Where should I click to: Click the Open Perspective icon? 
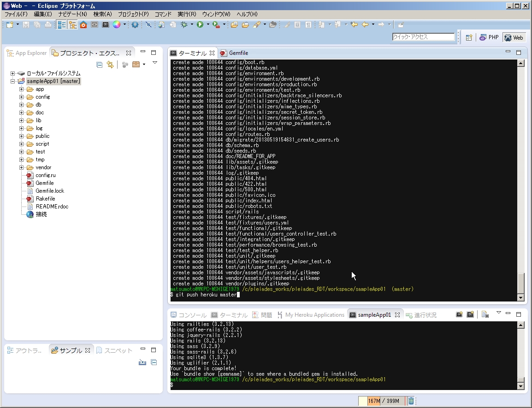469,38
